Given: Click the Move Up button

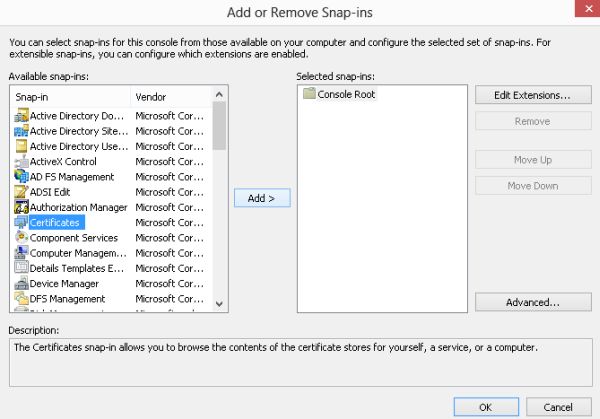Looking at the screenshot, I should [533, 160].
